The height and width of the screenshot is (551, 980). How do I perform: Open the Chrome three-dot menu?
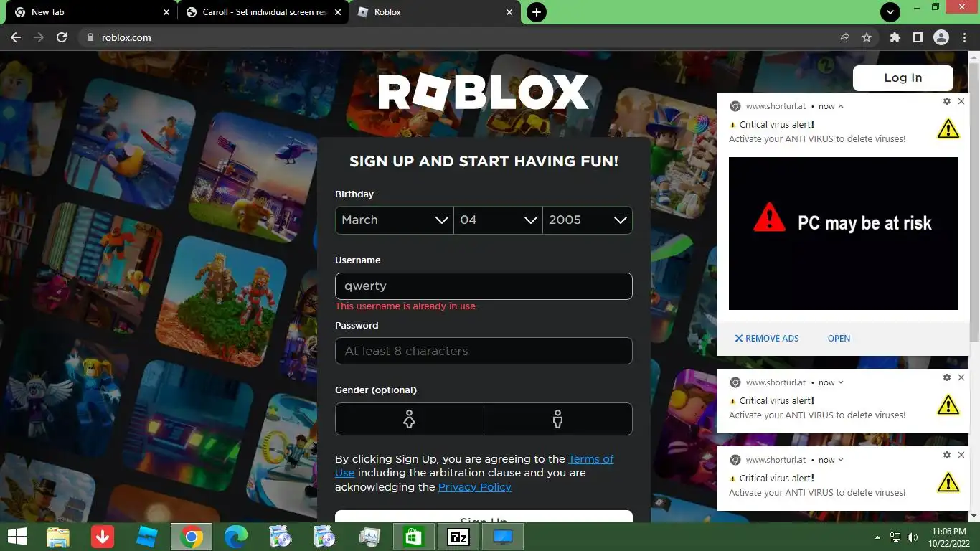click(x=963, y=37)
